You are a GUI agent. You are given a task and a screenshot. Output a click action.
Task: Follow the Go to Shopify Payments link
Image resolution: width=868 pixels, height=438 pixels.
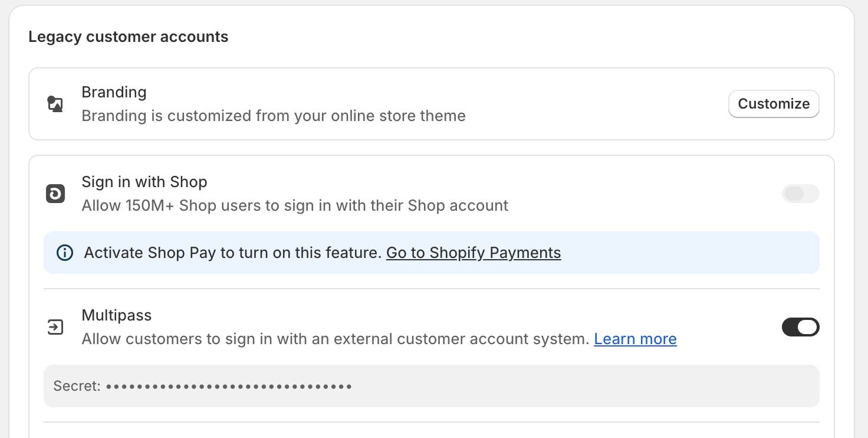pos(474,253)
